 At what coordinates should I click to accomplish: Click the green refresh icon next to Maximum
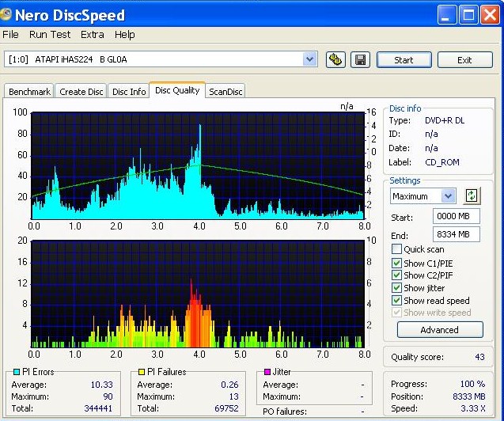tap(472, 196)
